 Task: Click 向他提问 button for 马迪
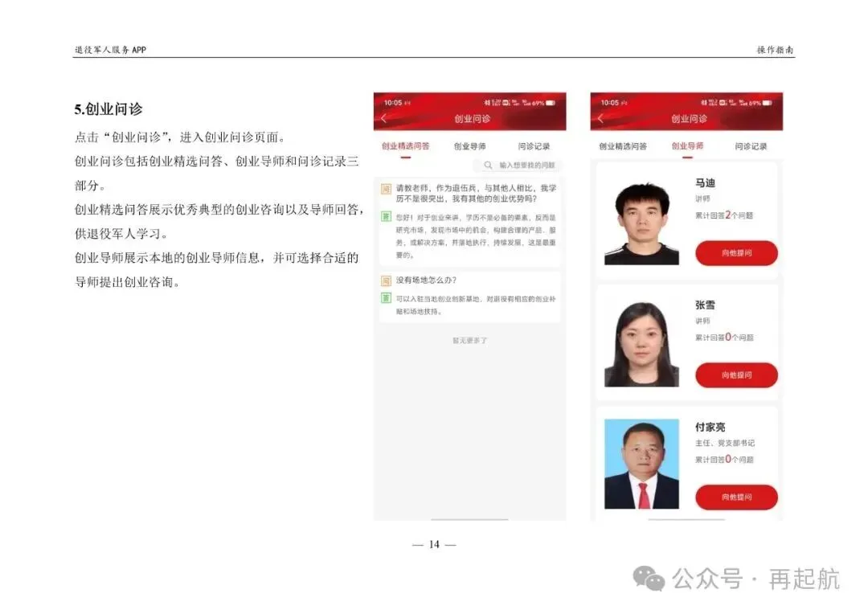[736, 253]
